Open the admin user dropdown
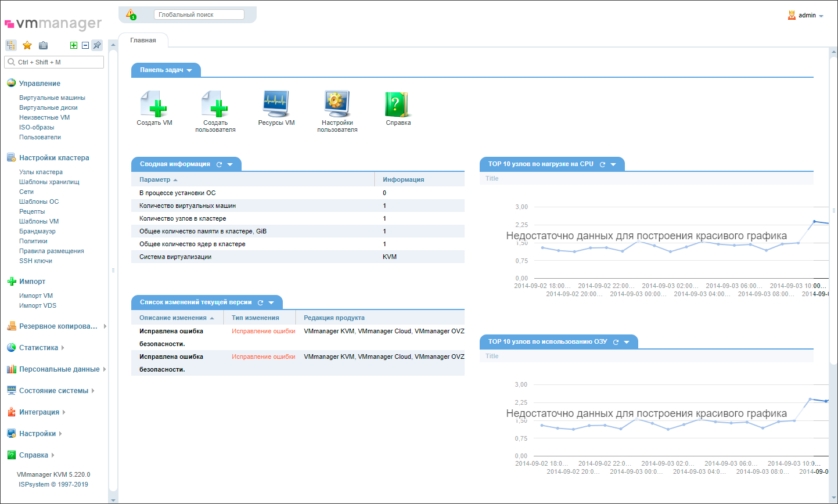Screen dimensions: 838x504 tap(807, 16)
